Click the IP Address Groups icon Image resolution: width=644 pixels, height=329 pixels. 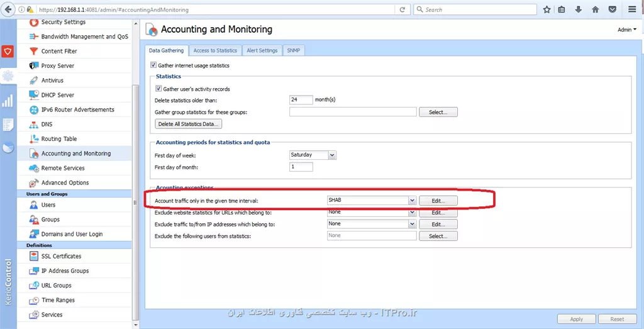[x=34, y=270]
